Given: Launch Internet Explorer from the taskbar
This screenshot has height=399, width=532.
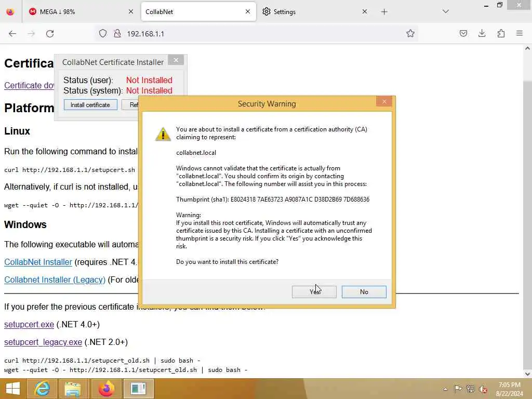Looking at the screenshot, I should [x=42, y=389].
